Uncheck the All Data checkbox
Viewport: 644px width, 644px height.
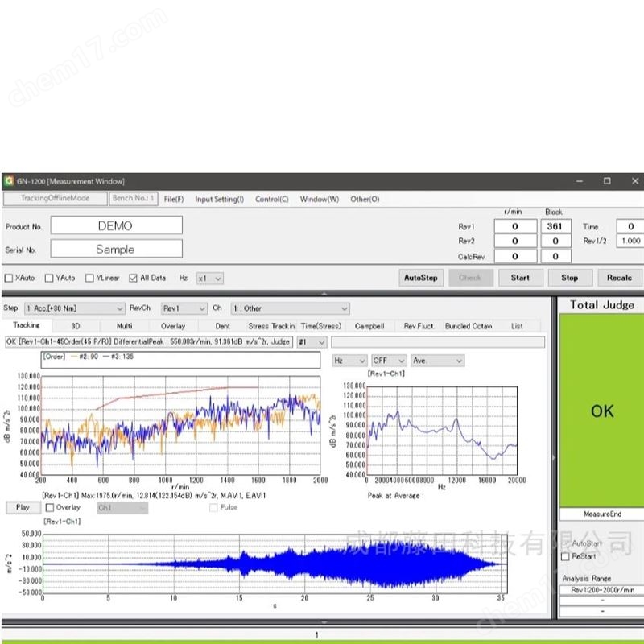133,278
